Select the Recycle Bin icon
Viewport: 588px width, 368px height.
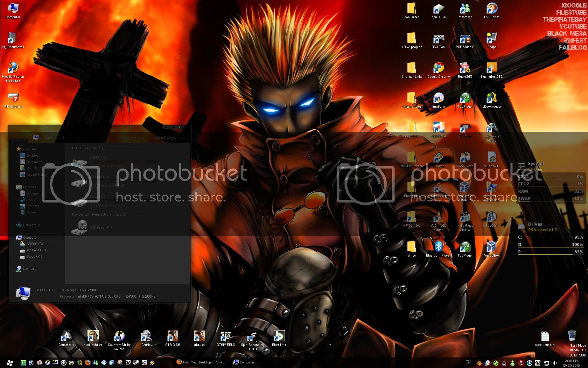point(572,336)
